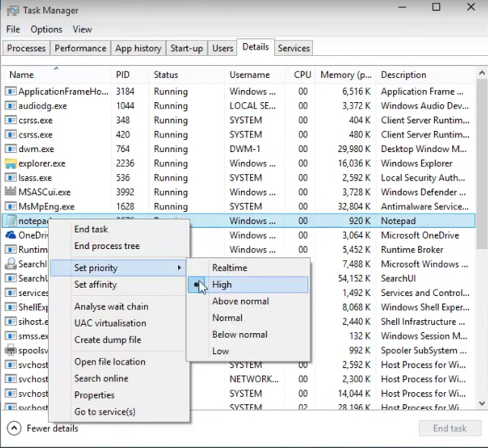Click the notepad process icon

(11, 221)
